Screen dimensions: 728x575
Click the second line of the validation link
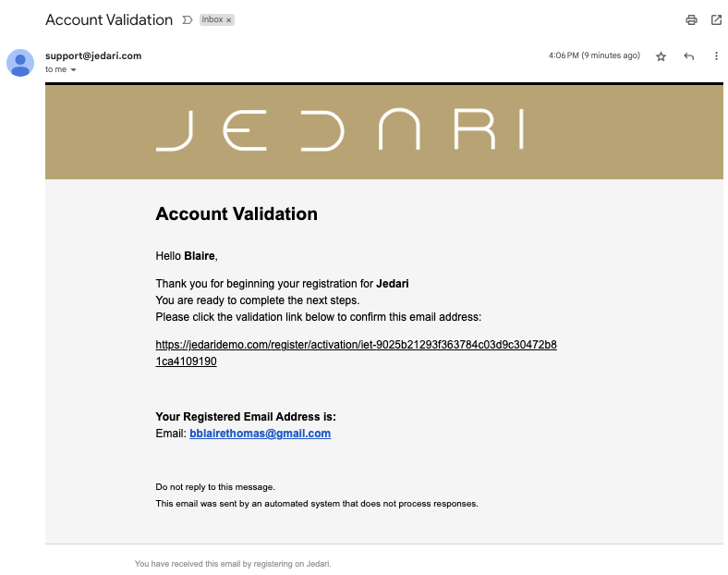[x=187, y=361]
